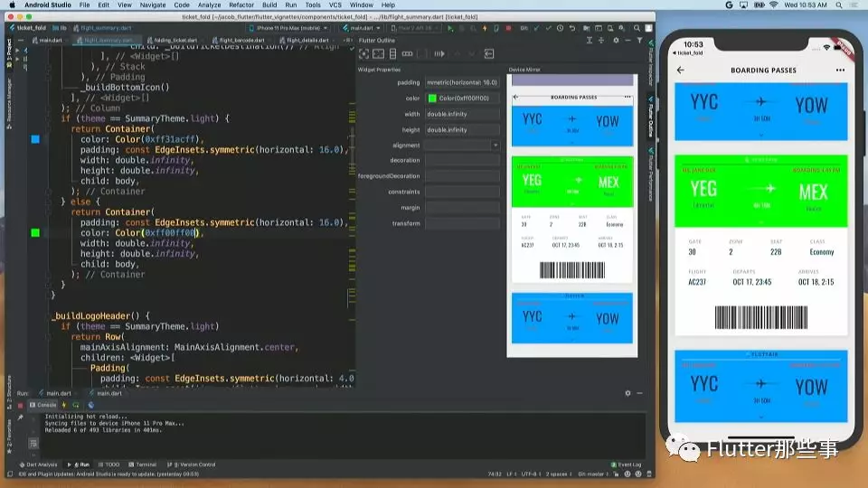Click hot reload lightning in Run panel

[64, 405]
